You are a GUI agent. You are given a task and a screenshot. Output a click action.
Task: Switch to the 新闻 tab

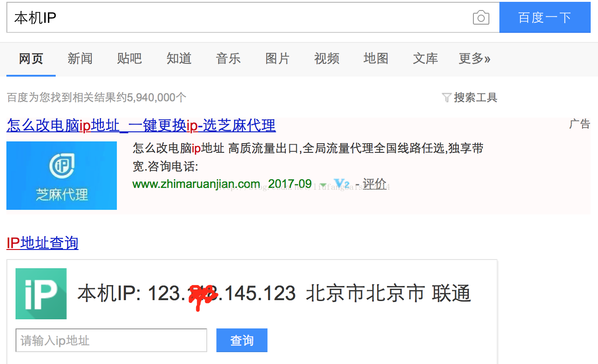[x=80, y=58]
